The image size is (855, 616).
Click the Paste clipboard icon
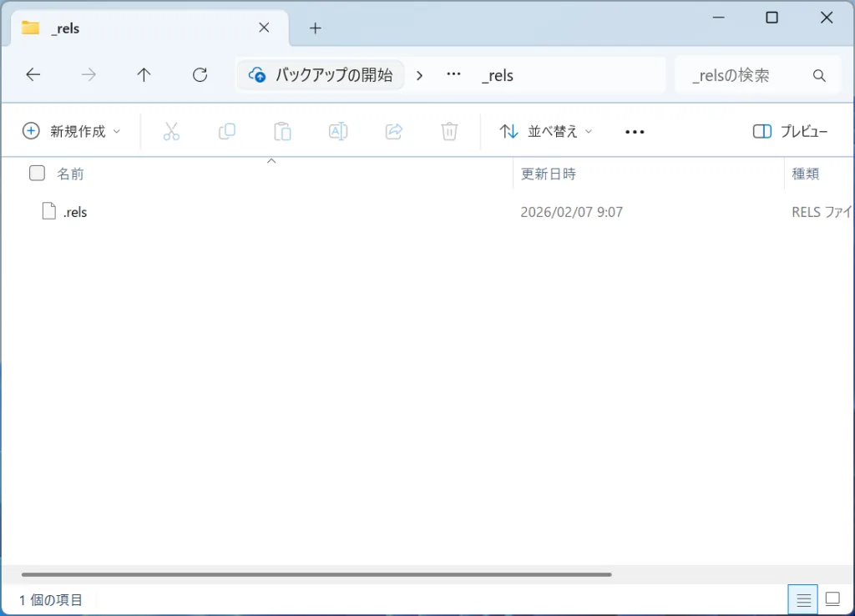[x=282, y=131]
